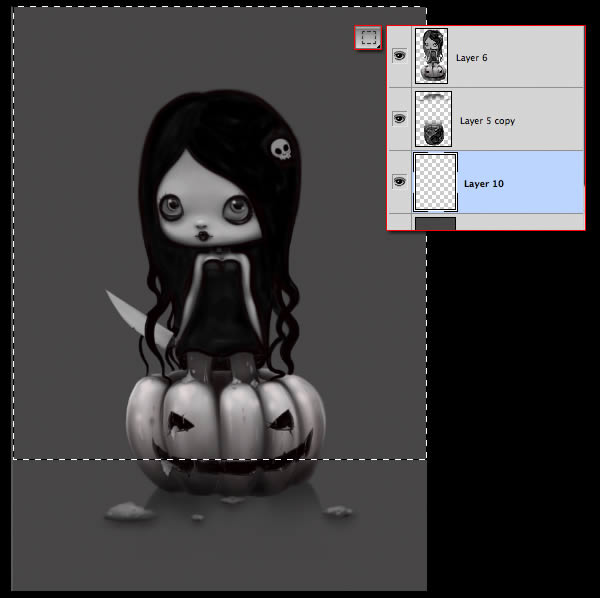The image size is (600, 598).
Task: Toggle visibility of Layer 10
Action: (399, 181)
